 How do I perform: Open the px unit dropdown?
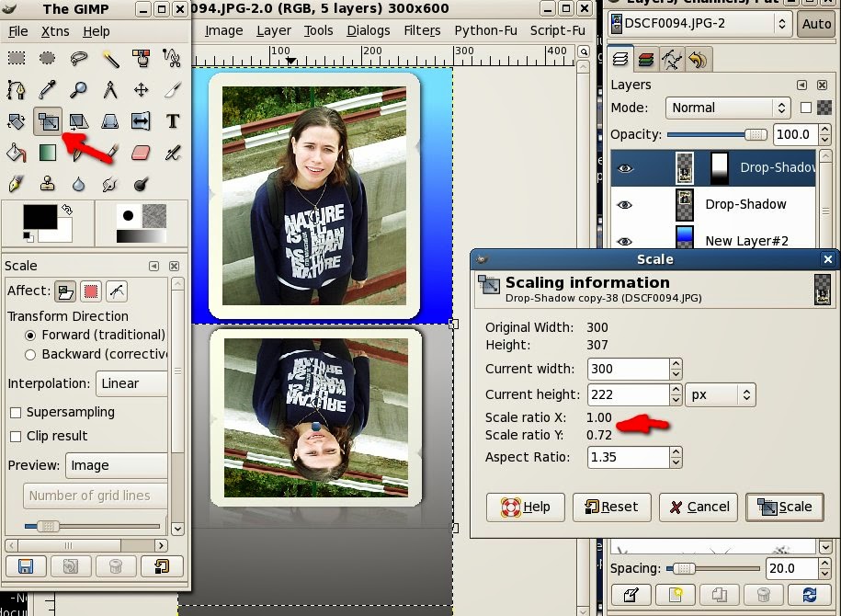tap(721, 395)
